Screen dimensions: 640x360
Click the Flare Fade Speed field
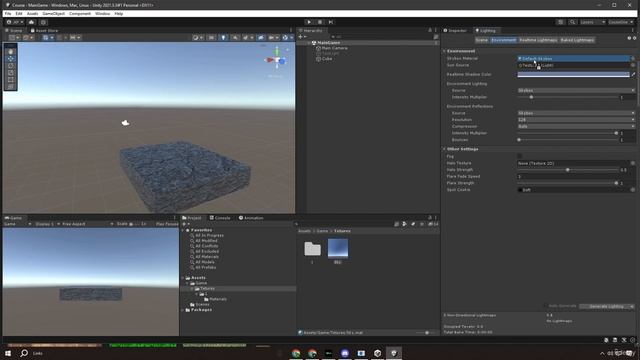[x=576, y=176]
